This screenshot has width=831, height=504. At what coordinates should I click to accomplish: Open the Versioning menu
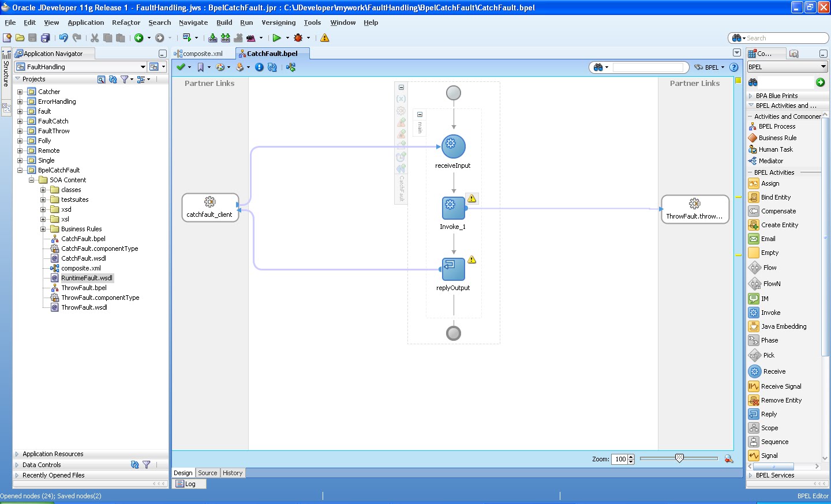pos(279,22)
